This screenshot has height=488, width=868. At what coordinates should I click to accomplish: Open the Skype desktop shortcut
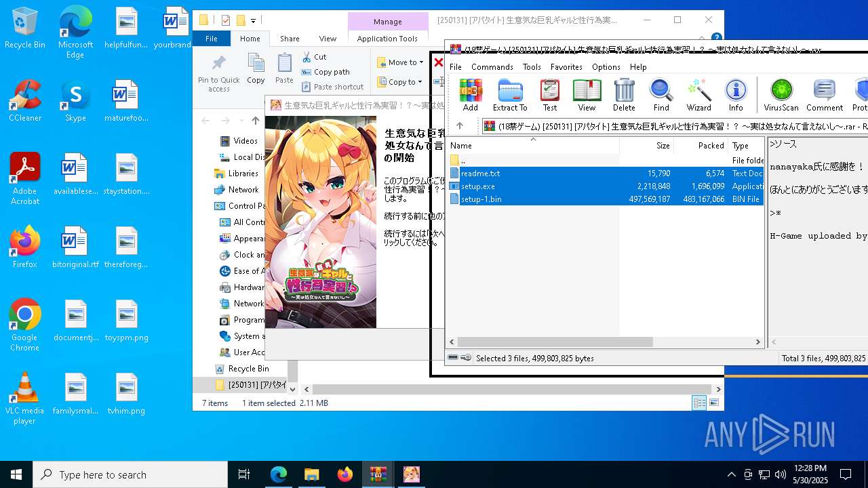(x=75, y=101)
